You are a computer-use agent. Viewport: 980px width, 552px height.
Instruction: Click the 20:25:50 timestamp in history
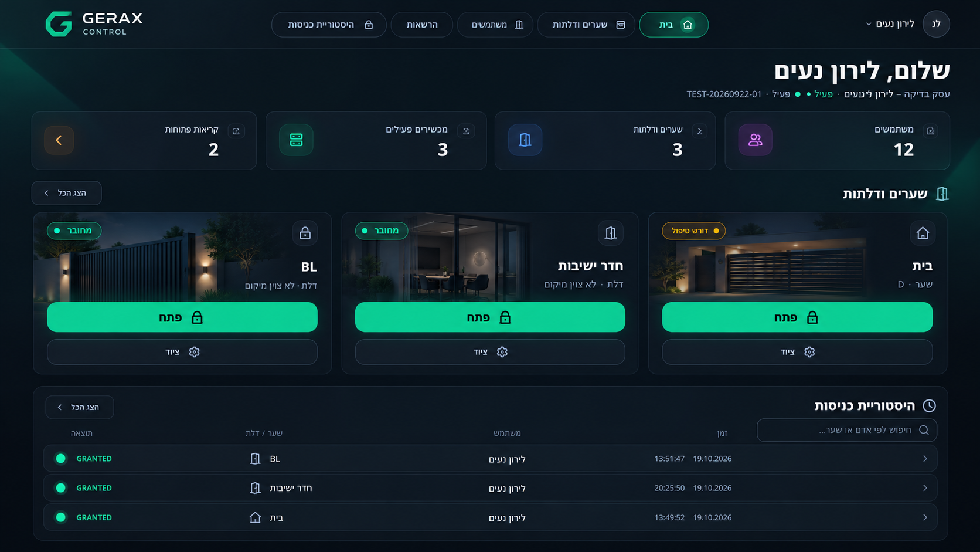(x=669, y=488)
